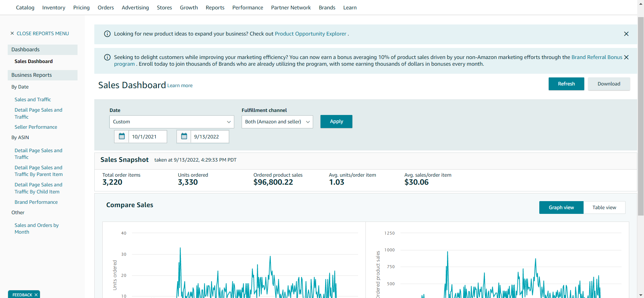The height and width of the screenshot is (298, 644).
Task: Click the Dashboards section header
Action: (x=43, y=50)
